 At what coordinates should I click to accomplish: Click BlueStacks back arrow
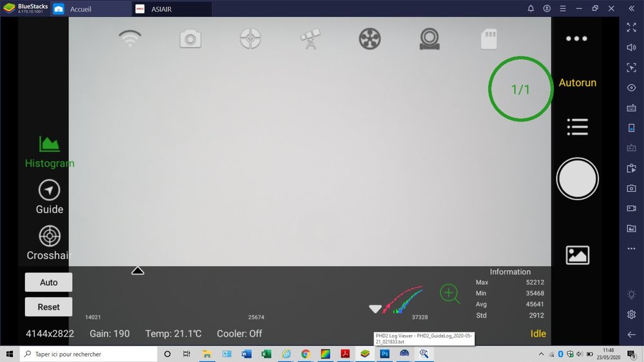click(x=631, y=334)
